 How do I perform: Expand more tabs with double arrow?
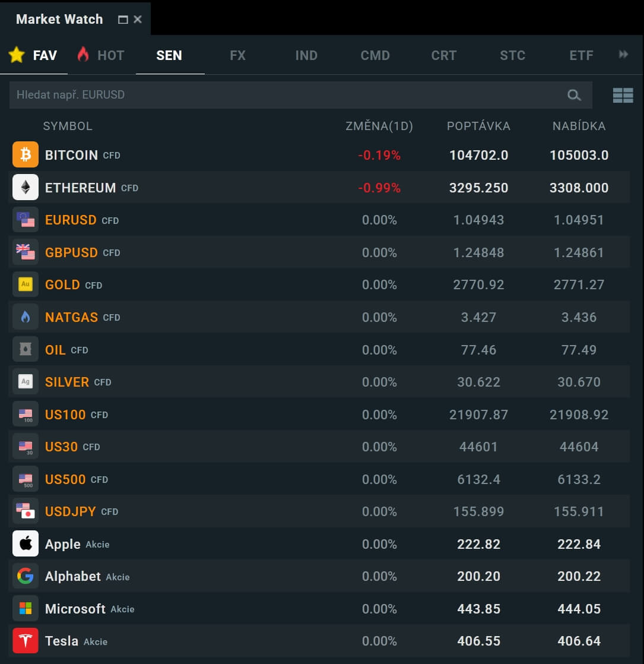[623, 55]
